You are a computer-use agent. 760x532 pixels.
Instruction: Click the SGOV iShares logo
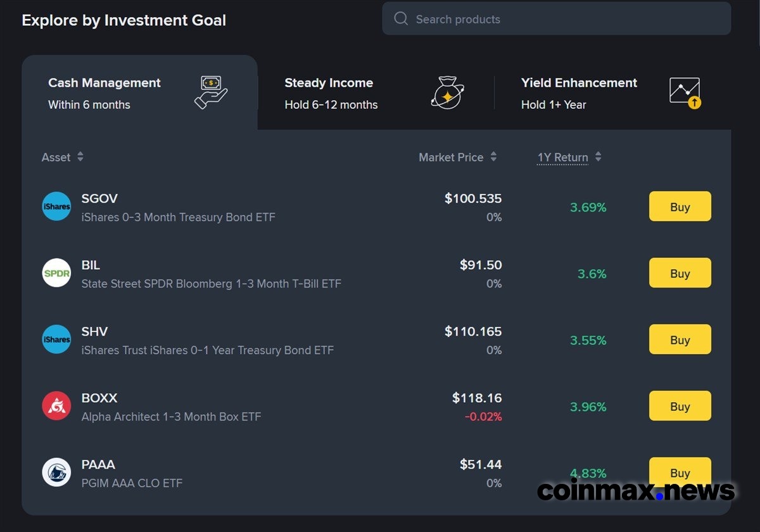[x=56, y=206]
